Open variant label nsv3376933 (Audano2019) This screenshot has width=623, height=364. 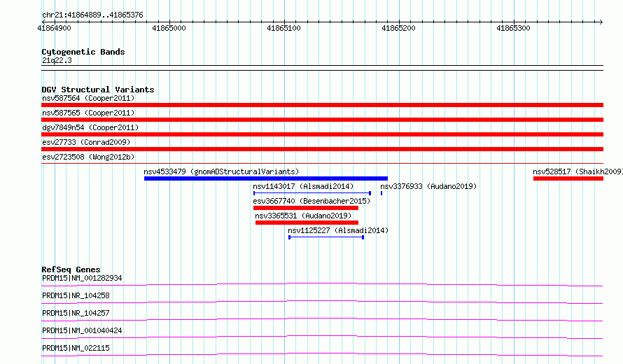tap(428, 186)
